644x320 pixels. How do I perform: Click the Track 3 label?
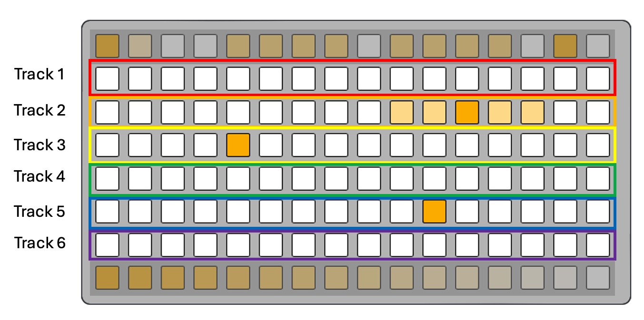click(40, 145)
